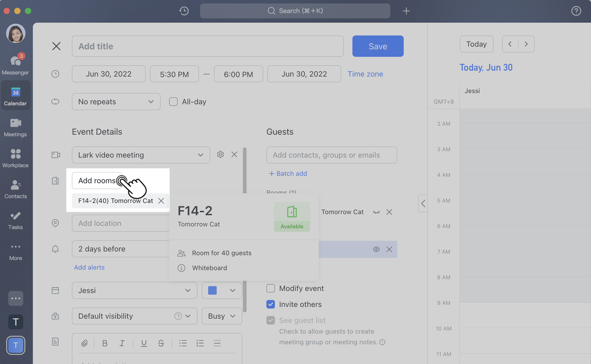The height and width of the screenshot is (364, 591).
Task: Open video meeting settings gear
Action: [x=220, y=155]
